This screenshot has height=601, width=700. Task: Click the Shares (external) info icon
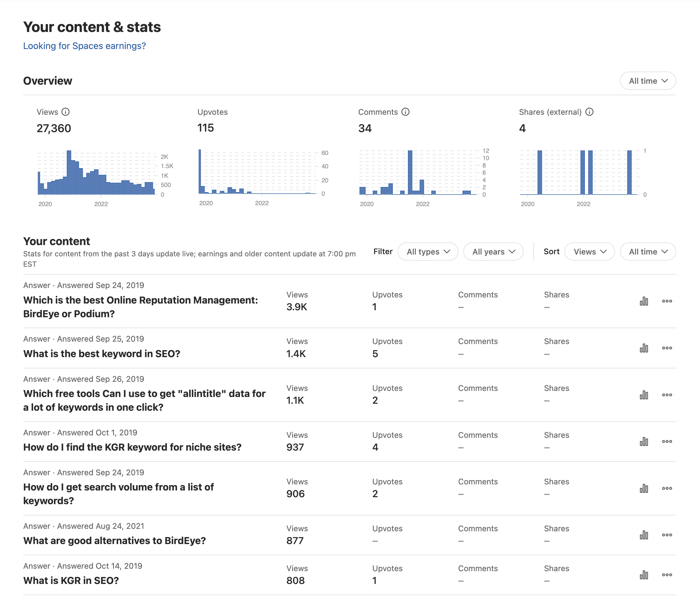point(589,112)
